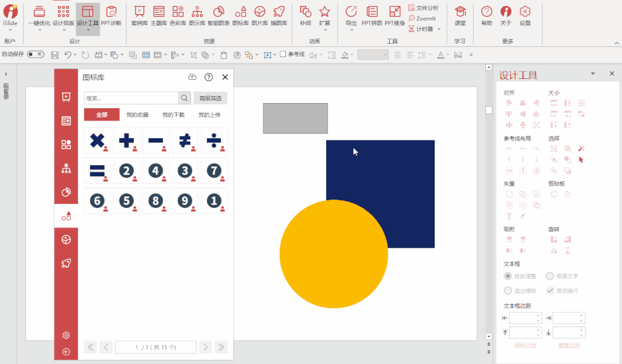Image resolution: width=622 pixels, height=364 pixels.
Task: Click cloud upload icon in 图标库 header
Action: point(193,77)
